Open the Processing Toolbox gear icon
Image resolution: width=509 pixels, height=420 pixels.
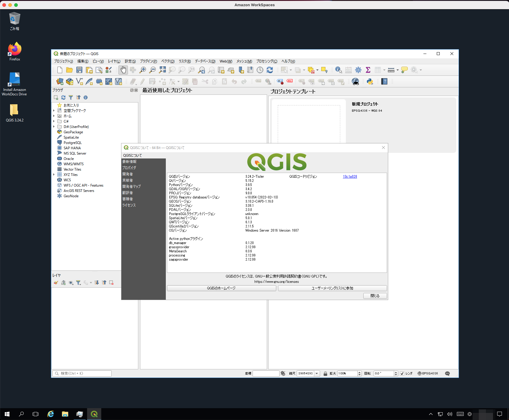click(x=358, y=70)
